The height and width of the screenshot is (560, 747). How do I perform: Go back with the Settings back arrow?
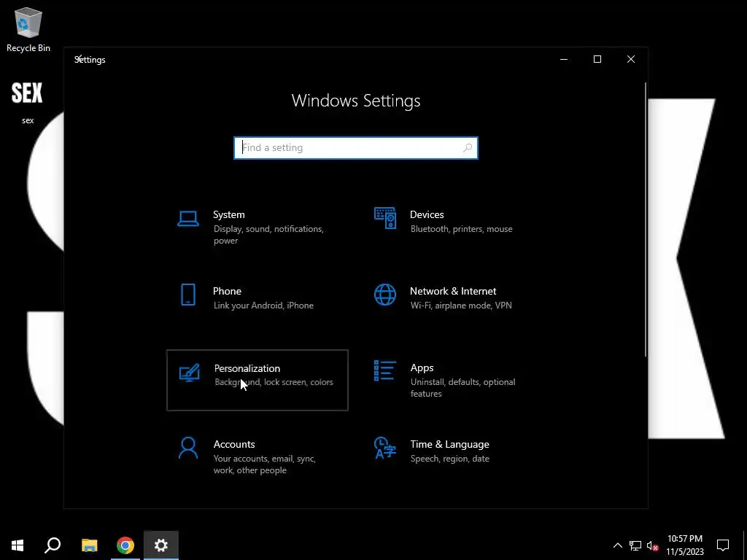click(80, 58)
